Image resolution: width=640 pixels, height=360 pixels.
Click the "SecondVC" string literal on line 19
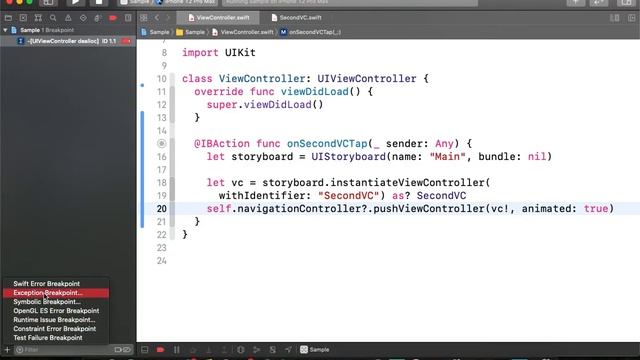click(349, 196)
